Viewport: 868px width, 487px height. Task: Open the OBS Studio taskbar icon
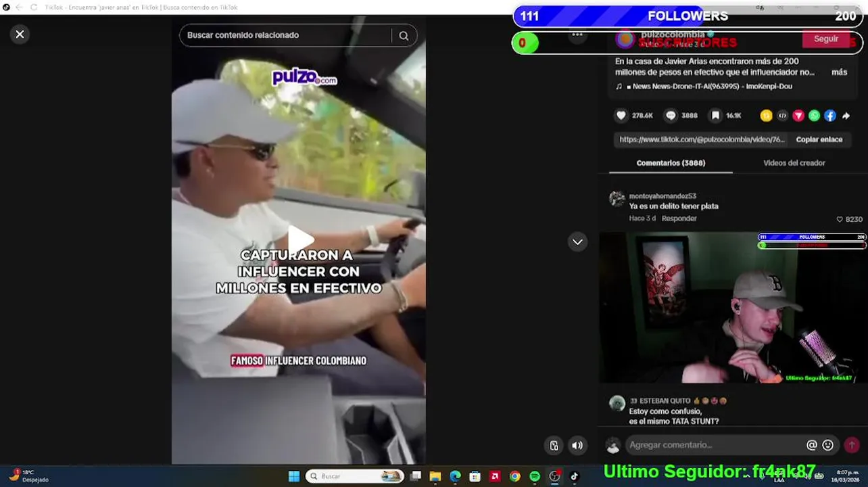(x=554, y=476)
